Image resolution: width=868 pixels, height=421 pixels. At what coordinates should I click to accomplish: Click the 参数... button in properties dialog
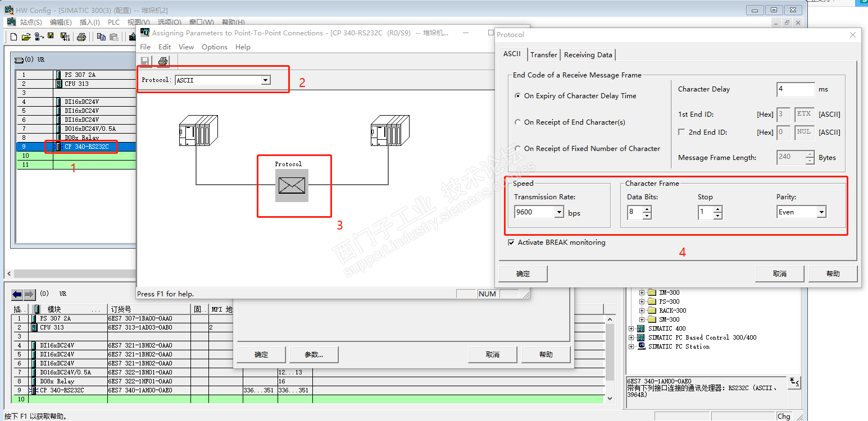314,355
